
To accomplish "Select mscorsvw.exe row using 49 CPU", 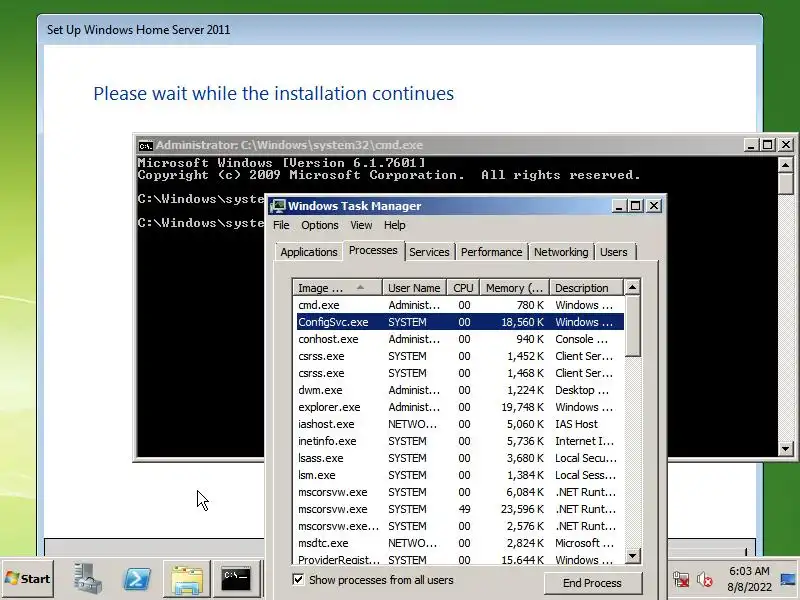I will pos(460,509).
